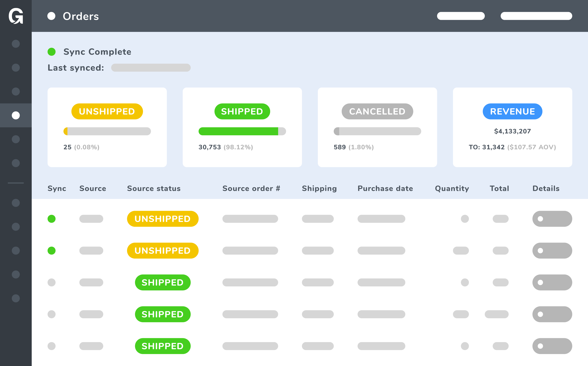Toggle details switch in third order row
Image resolution: width=588 pixels, height=366 pixels.
click(x=552, y=282)
